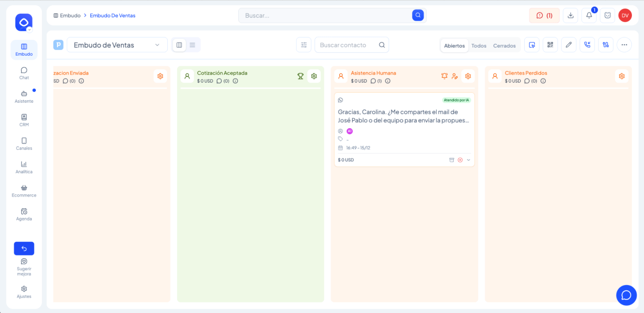Click the pencil edit icon in toolbar

point(569,45)
